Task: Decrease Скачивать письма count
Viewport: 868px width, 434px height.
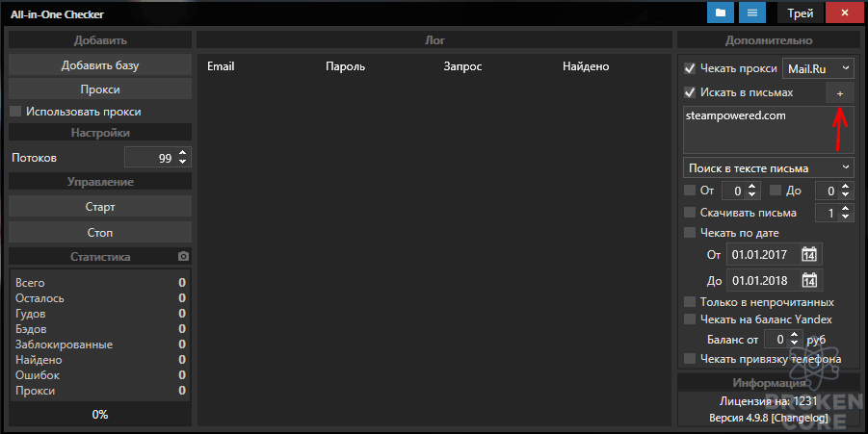Action: click(x=845, y=217)
